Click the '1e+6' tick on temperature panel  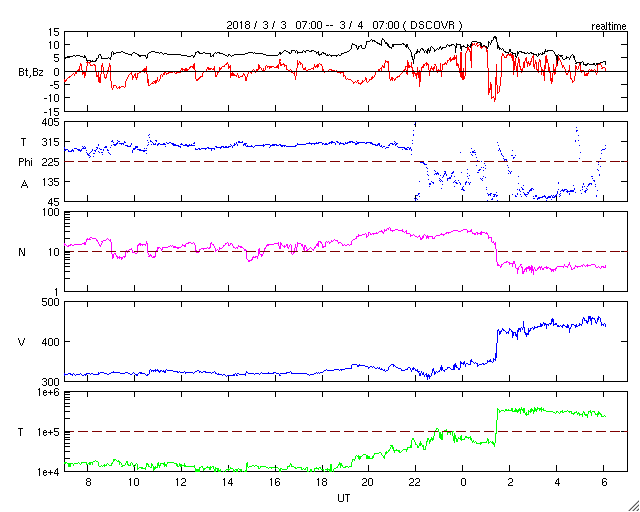[49, 393]
